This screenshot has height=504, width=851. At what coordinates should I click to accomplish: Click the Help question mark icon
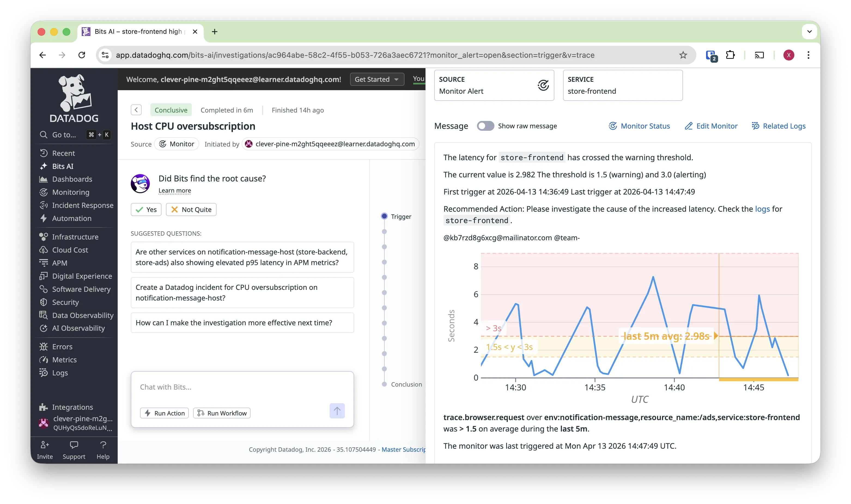click(x=103, y=445)
